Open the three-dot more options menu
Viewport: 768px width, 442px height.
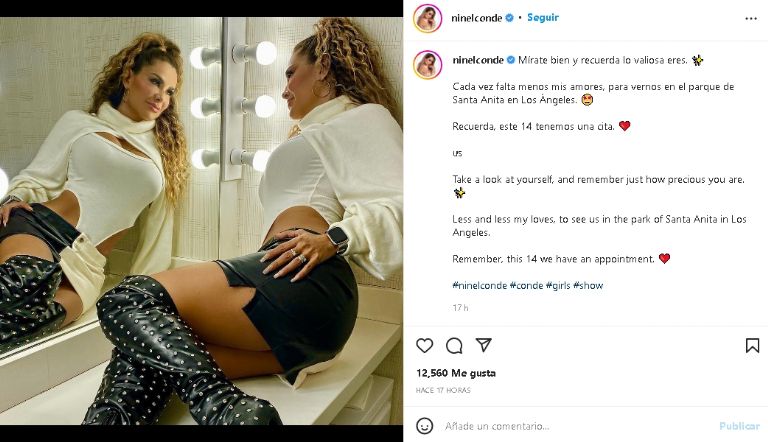coord(751,18)
